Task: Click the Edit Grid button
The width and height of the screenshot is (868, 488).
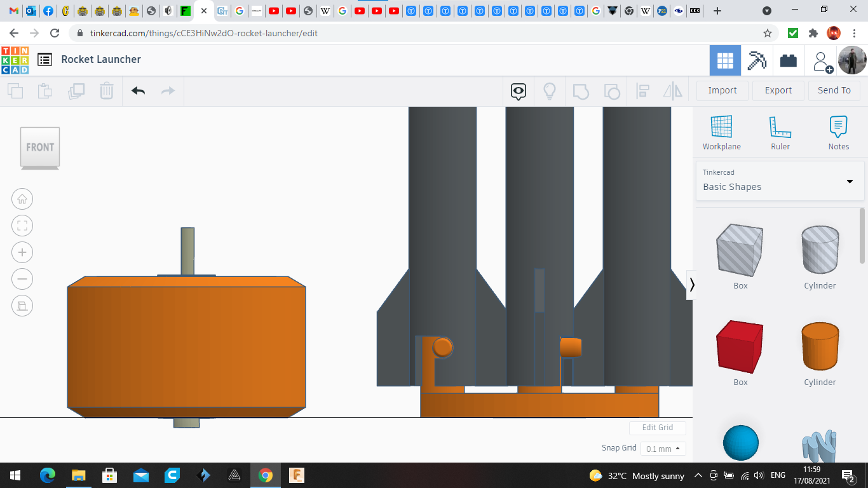Action: click(657, 428)
